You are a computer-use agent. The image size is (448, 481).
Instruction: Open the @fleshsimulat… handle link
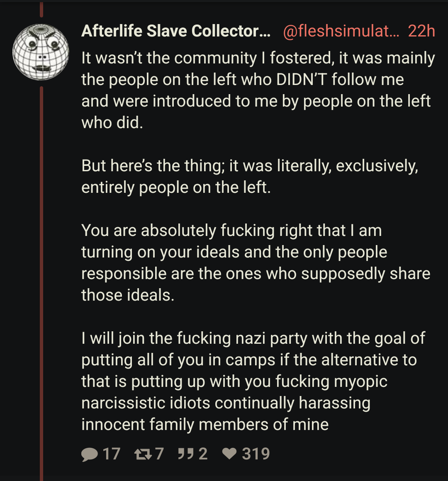tap(341, 31)
